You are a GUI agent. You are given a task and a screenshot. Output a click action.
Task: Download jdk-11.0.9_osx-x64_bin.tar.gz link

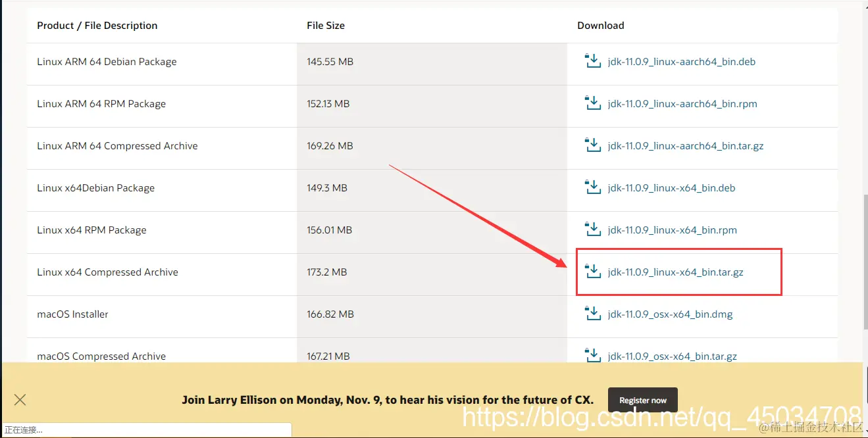[672, 356]
